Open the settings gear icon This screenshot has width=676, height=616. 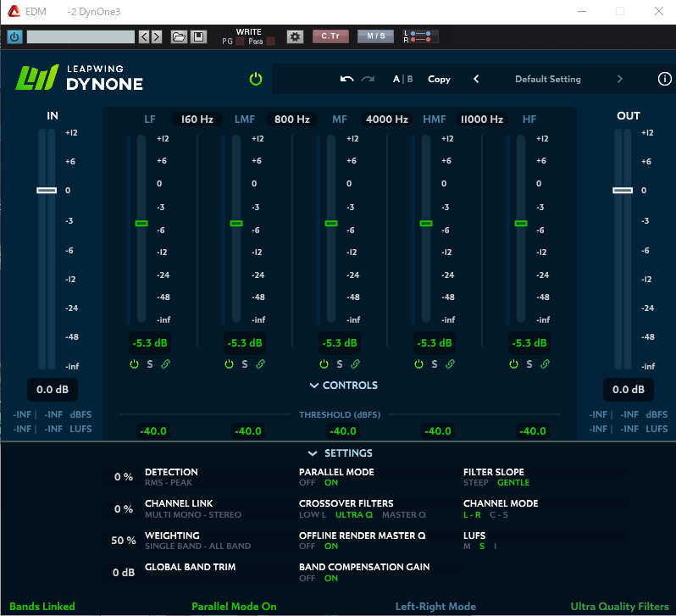(x=295, y=36)
